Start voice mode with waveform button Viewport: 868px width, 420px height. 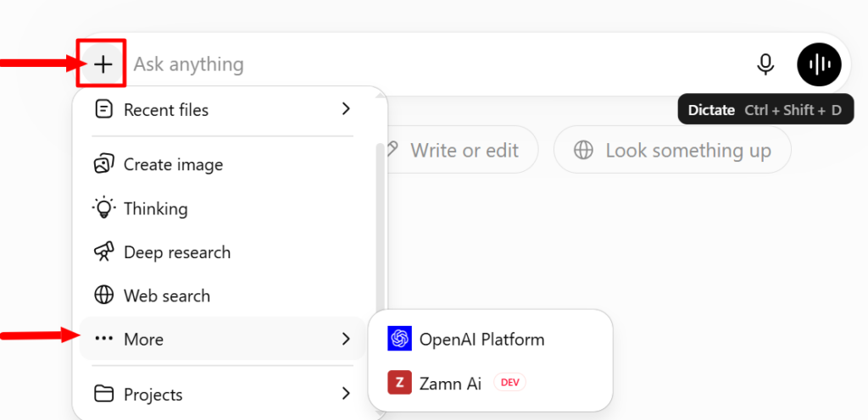click(820, 64)
